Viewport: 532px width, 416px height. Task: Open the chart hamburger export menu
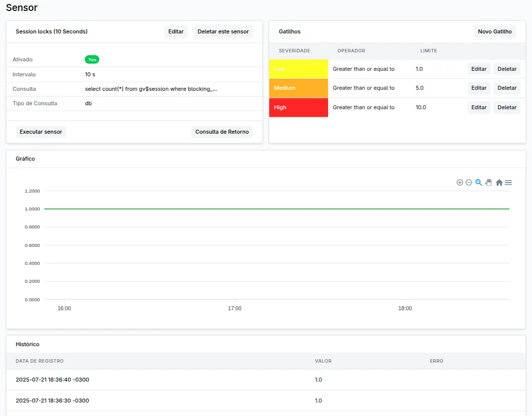point(508,183)
